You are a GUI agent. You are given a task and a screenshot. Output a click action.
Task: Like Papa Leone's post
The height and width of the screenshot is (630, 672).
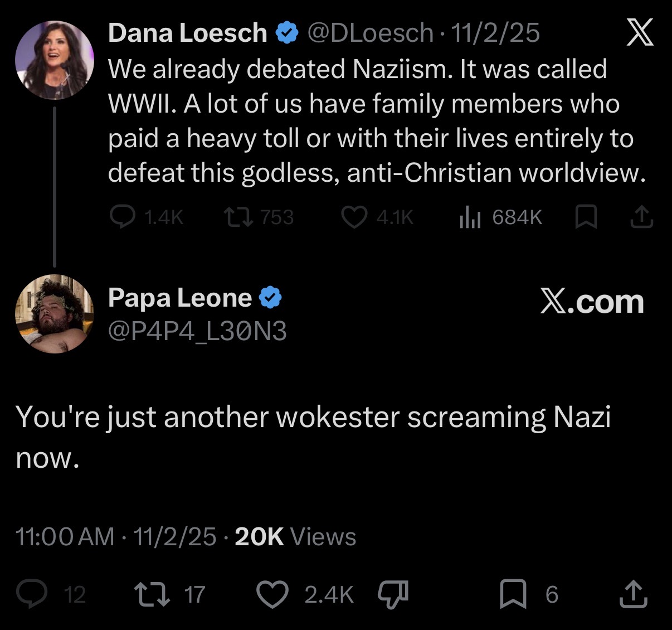tap(272, 594)
